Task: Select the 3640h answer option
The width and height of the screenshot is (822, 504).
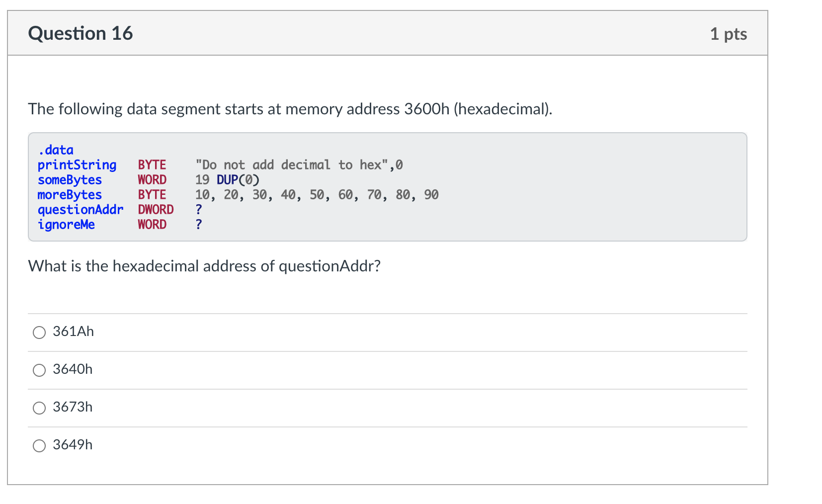Action: [x=39, y=370]
